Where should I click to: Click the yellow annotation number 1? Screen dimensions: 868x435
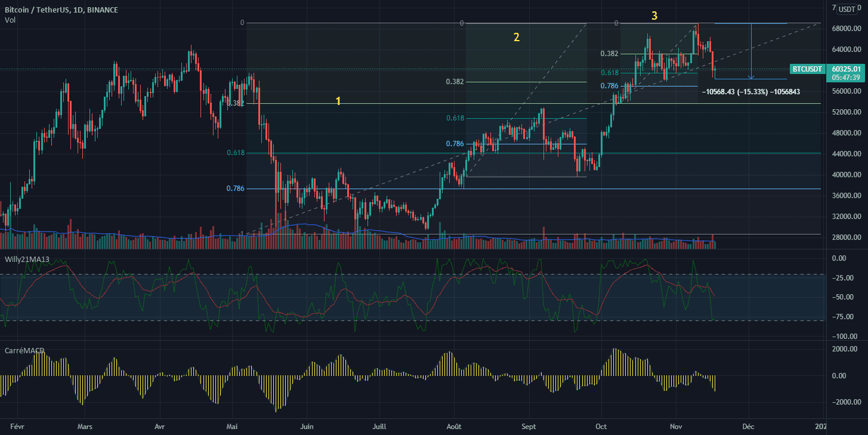coord(338,101)
